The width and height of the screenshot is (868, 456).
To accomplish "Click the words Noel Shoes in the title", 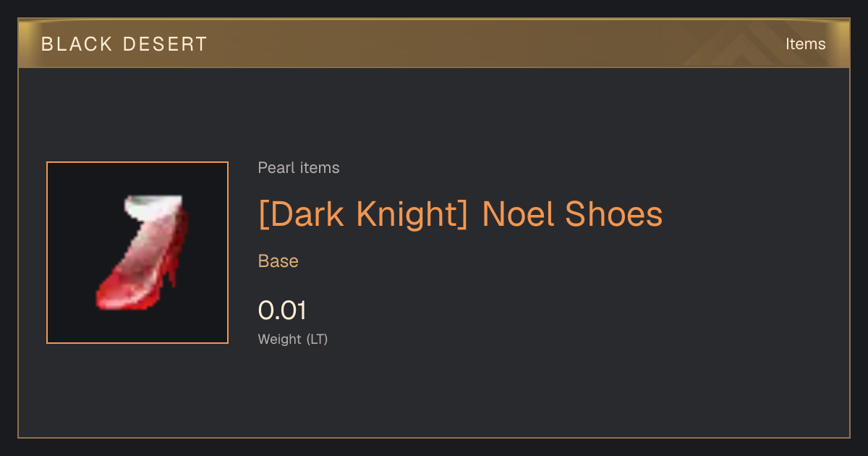I will [572, 214].
